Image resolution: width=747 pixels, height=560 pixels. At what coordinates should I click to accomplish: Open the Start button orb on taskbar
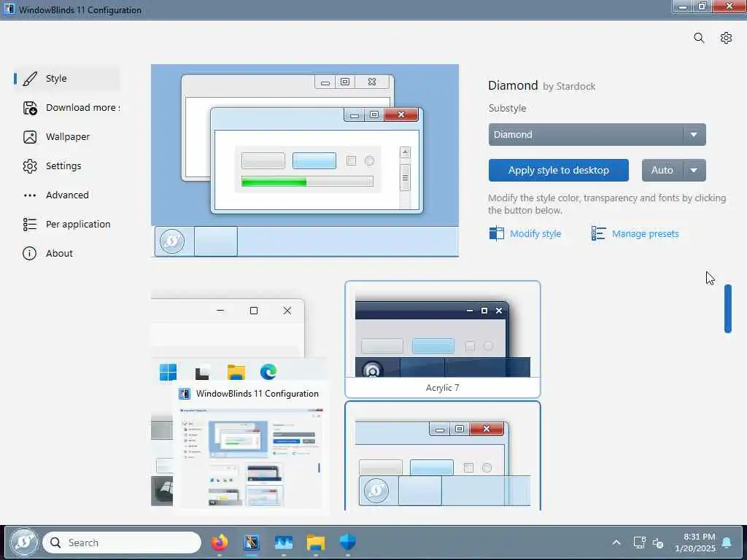point(24,542)
